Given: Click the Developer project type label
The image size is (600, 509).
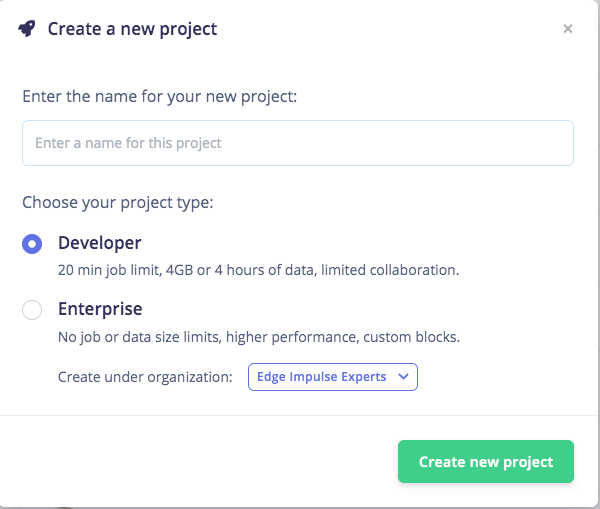Looking at the screenshot, I should [x=100, y=243].
